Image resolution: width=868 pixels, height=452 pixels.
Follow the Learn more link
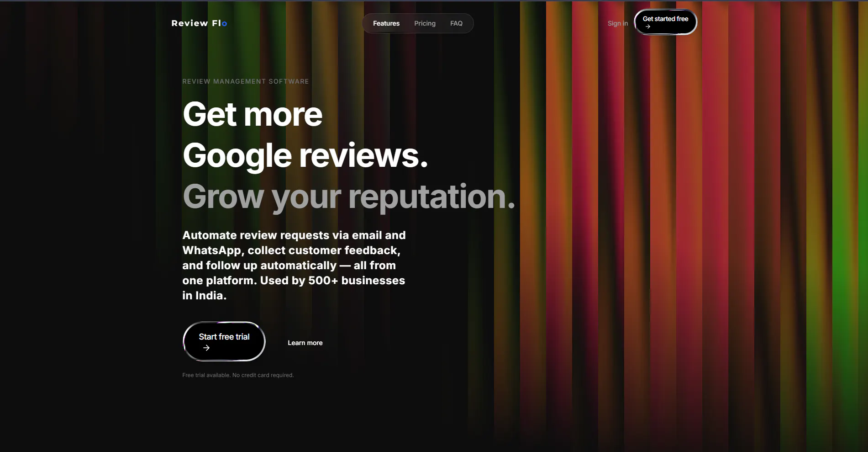click(305, 343)
